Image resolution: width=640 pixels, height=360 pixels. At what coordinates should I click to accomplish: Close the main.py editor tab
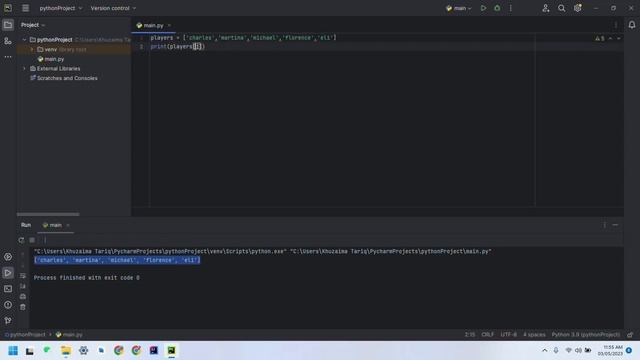point(169,25)
